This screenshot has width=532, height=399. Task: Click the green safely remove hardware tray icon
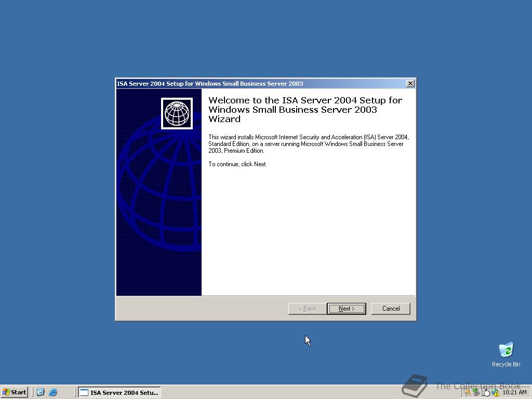click(x=476, y=393)
